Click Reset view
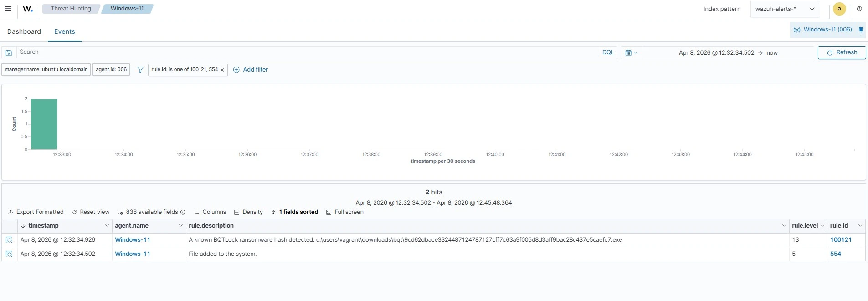The height and width of the screenshot is (301, 868). pos(91,212)
